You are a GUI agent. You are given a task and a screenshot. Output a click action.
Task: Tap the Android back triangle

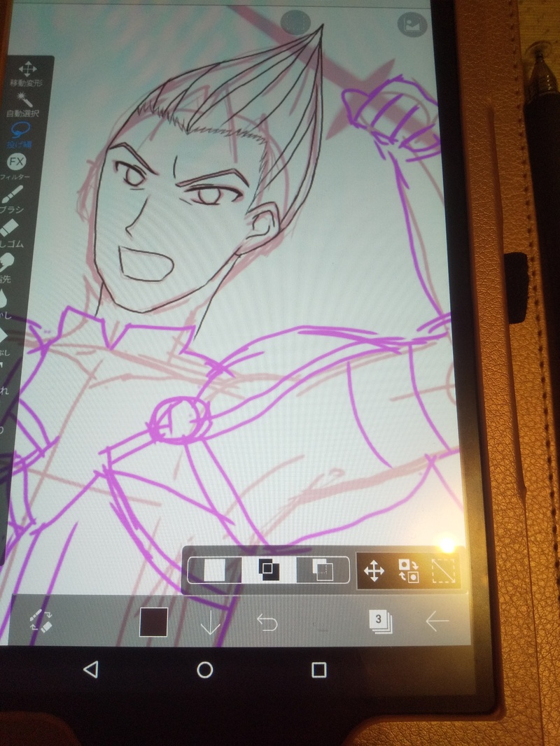[91, 670]
